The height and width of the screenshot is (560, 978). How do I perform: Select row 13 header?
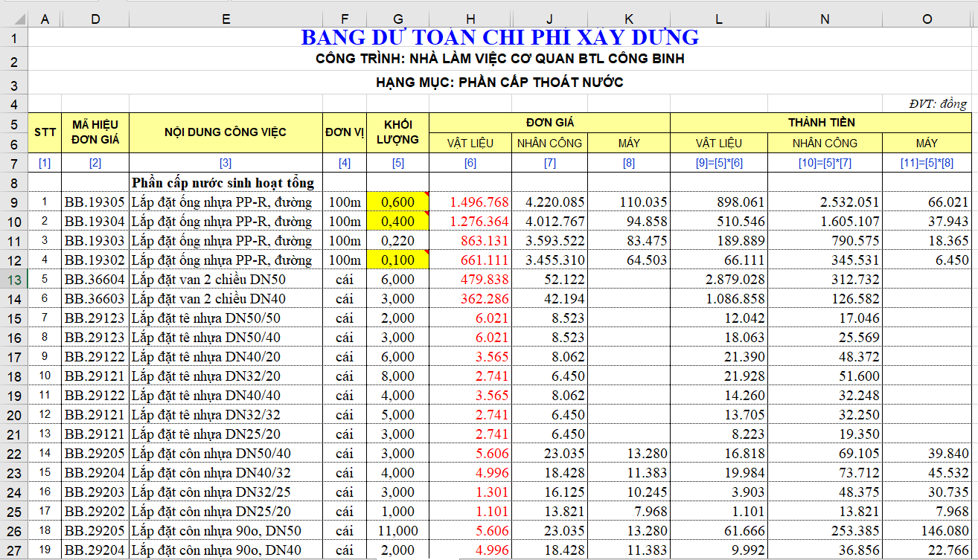tap(13, 279)
